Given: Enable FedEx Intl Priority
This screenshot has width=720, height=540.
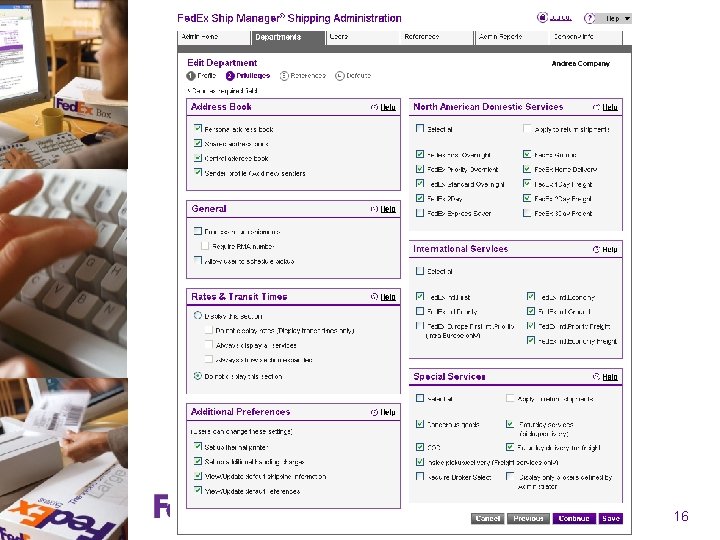Looking at the screenshot, I should coord(420,311).
